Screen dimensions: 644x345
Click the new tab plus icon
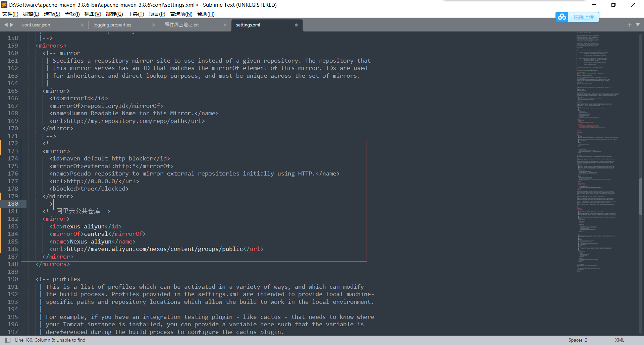pos(630,25)
